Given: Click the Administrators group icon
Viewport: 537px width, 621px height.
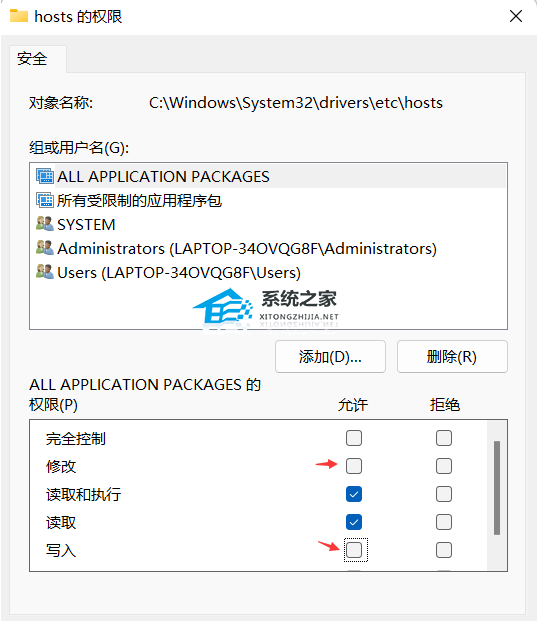Looking at the screenshot, I should [x=45, y=248].
